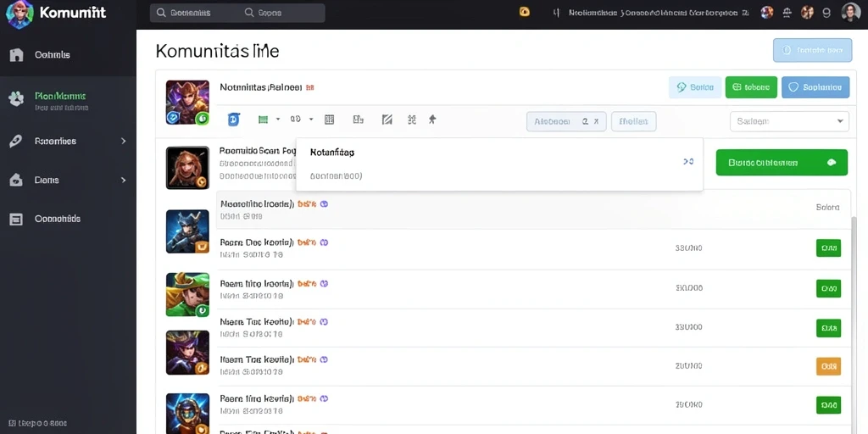Open the Dems item in the sidebar
868x434 pixels.
pos(68,180)
